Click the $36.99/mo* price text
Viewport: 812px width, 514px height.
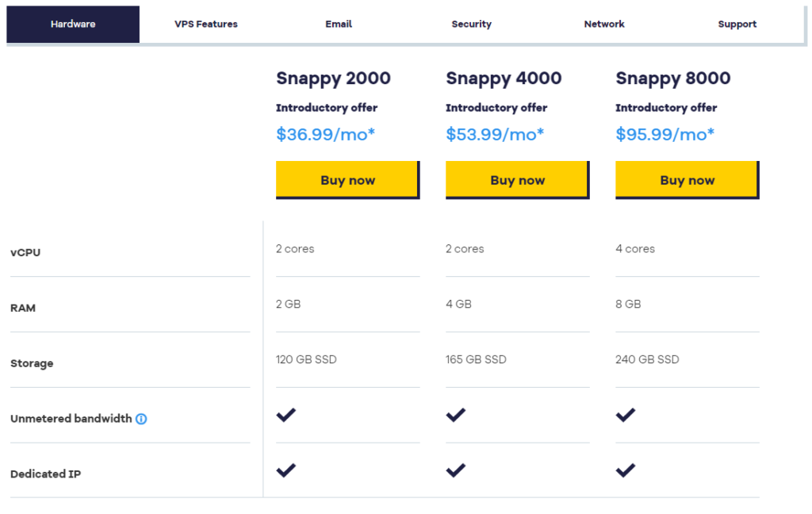tap(325, 134)
